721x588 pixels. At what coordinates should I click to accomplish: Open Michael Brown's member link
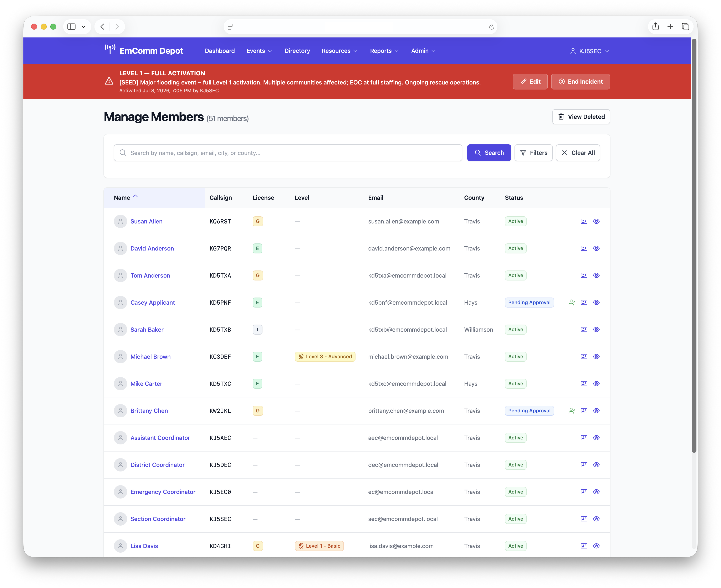coord(150,357)
